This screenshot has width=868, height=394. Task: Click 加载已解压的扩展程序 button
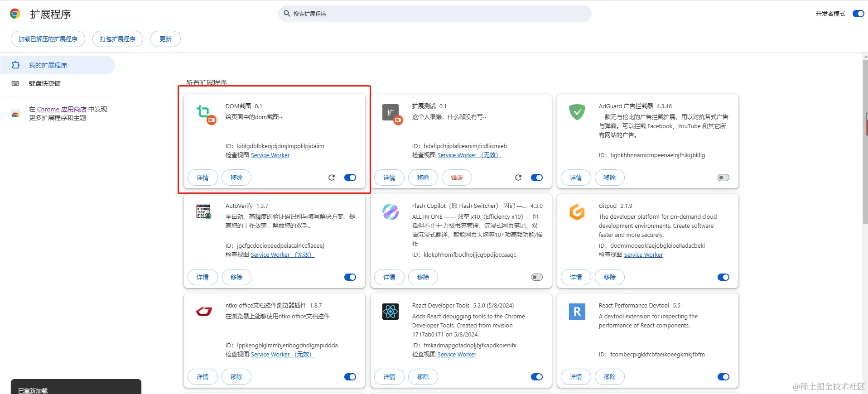pyautogui.click(x=48, y=39)
